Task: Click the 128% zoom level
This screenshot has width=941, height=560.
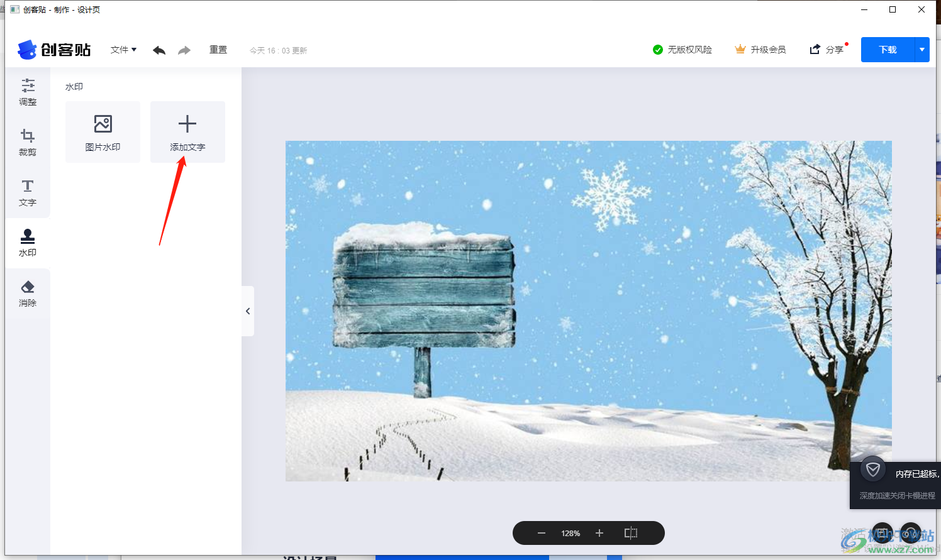Action: pyautogui.click(x=571, y=534)
